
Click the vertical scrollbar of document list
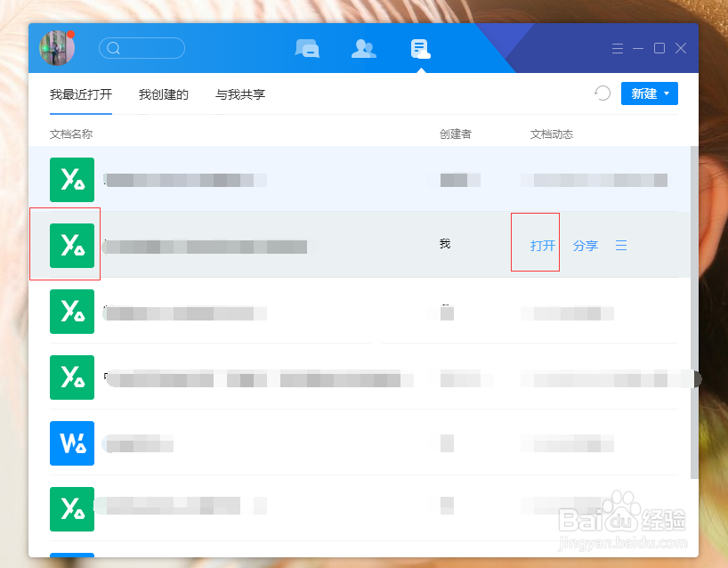pos(694,312)
